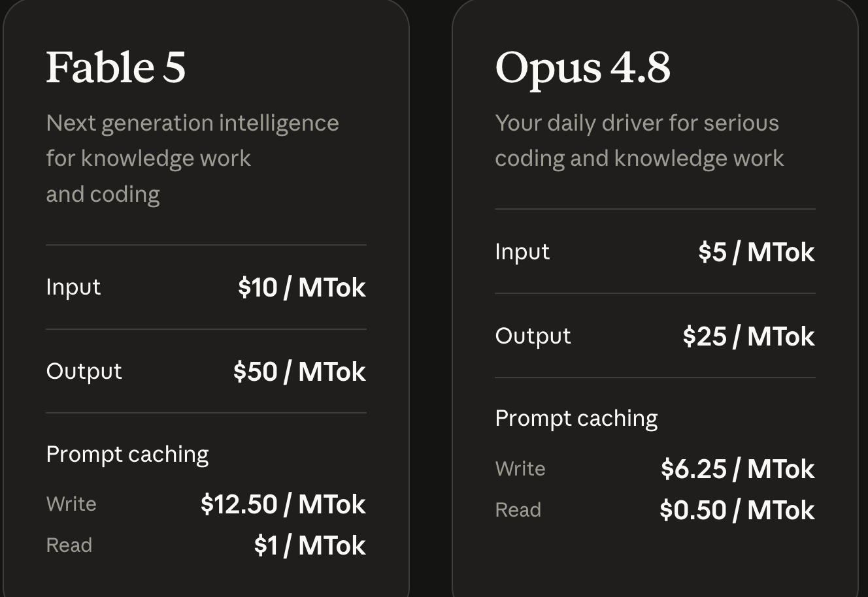Click the $12.50 / MTok write price
Viewport: 868px width, 597px height.
click(x=283, y=504)
